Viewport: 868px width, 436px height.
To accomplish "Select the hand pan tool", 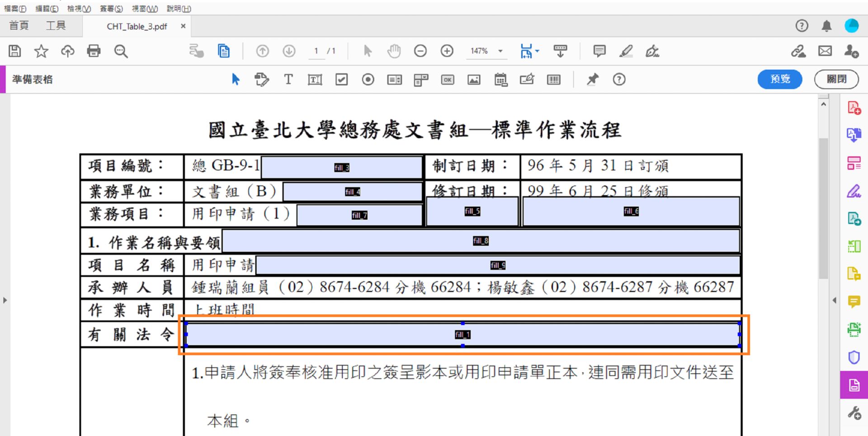I will (394, 51).
